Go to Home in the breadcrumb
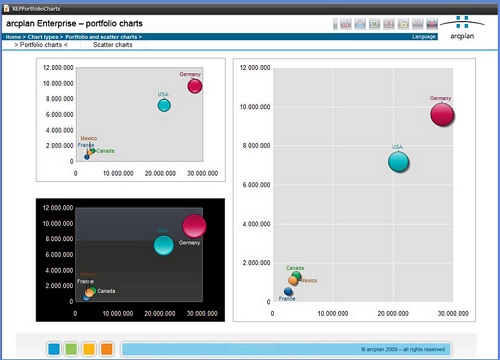 (x=13, y=37)
